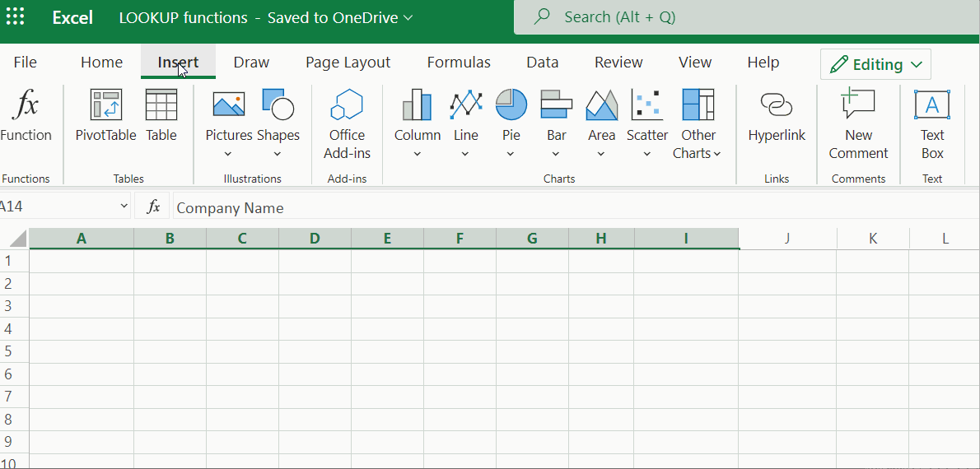
Task: Open the File tab
Action: click(25, 63)
